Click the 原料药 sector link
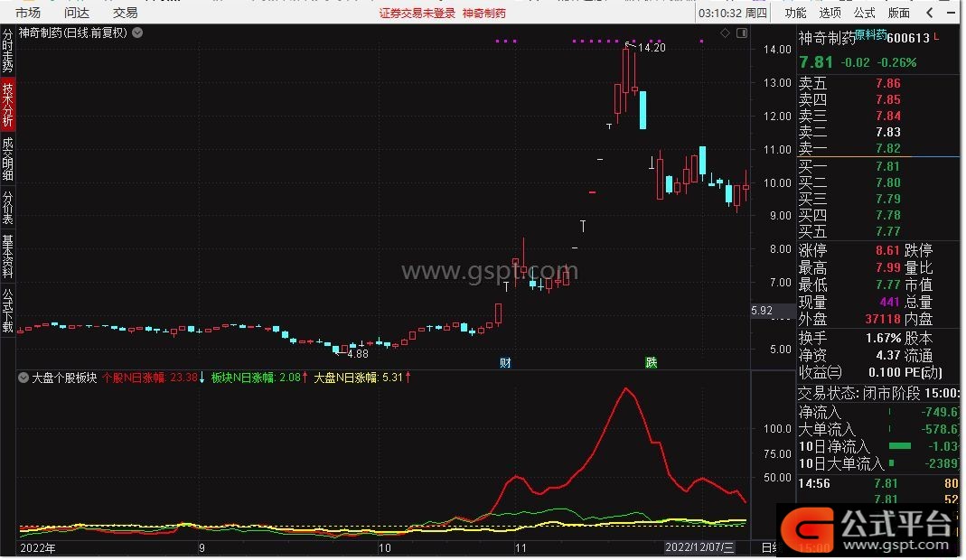Image resolution: width=966 pixels, height=560 pixels. tap(871, 35)
